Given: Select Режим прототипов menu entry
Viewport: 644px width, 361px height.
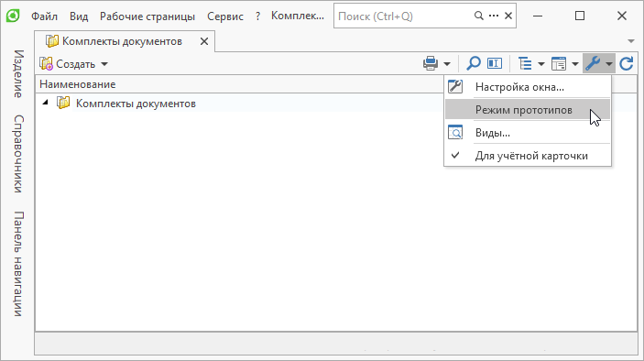Looking at the screenshot, I should tap(528, 110).
